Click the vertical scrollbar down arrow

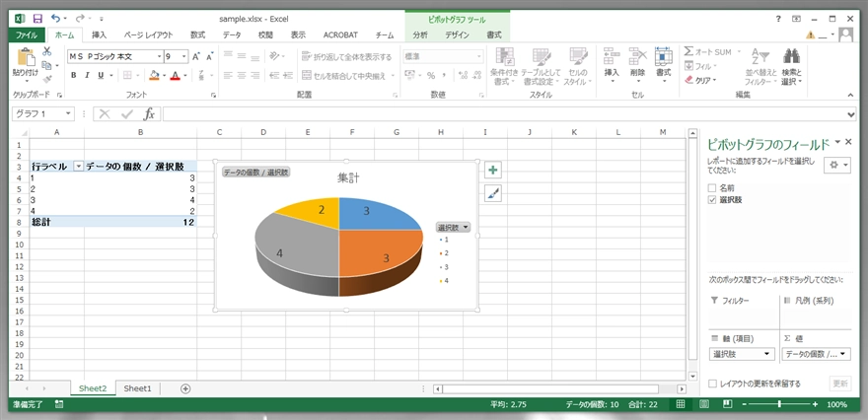click(692, 375)
